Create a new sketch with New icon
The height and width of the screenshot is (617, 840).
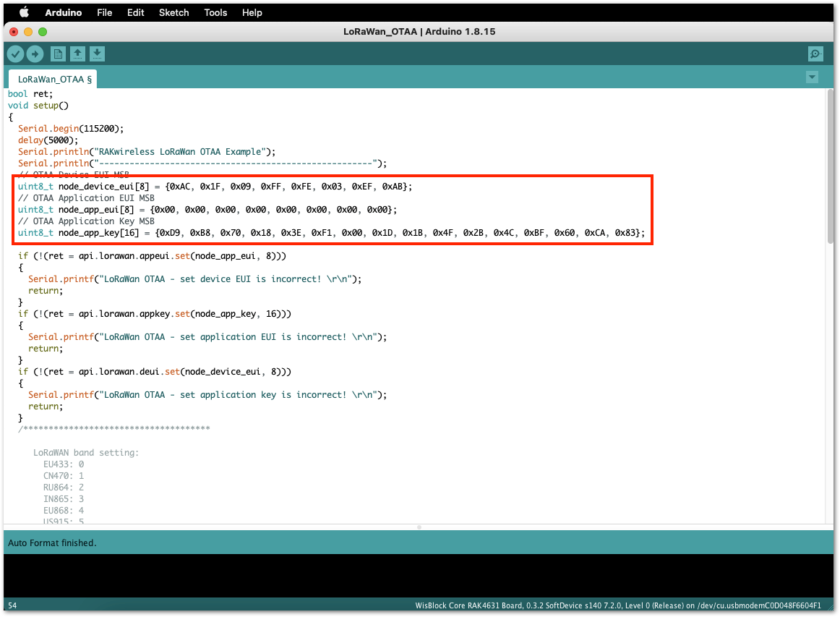coord(59,54)
